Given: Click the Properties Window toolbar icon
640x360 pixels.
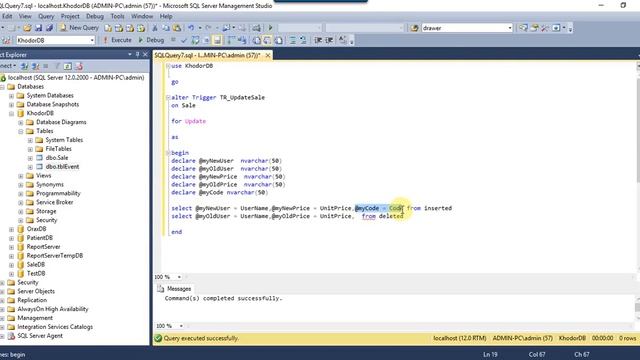Looking at the screenshot, I should [x=534, y=28].
